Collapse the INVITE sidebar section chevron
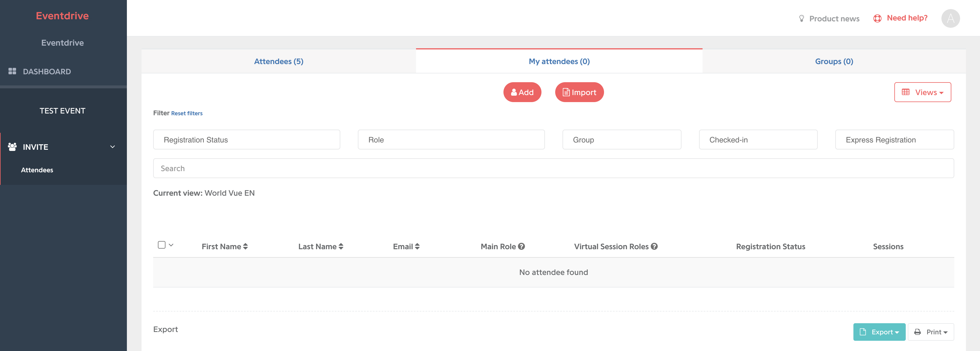The height and width of the screenshot is (351, 980). pyautogui.click(x=113, y=147)
